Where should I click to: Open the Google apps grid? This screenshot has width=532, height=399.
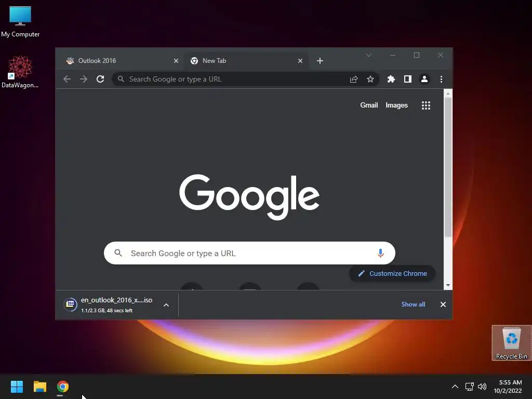click(x=426, y=105)
